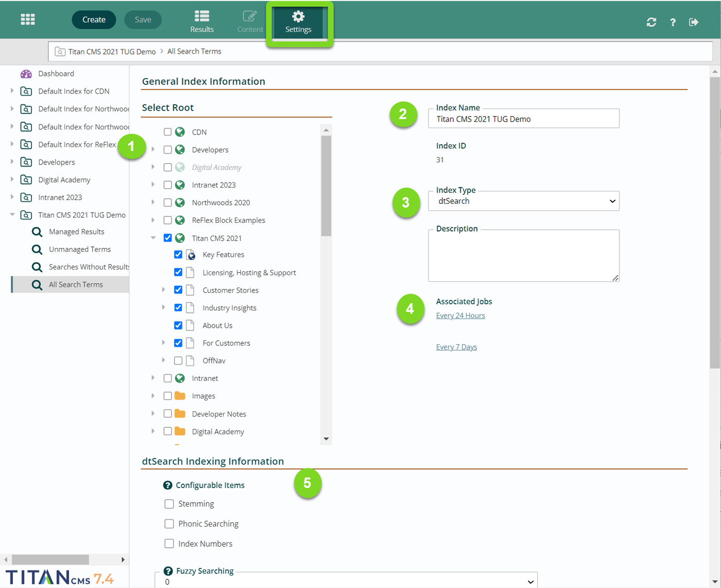Open Dashboard from sidebar
This screenshot has width=721, height=588.
pyautogui.click(x=56, y=73)
